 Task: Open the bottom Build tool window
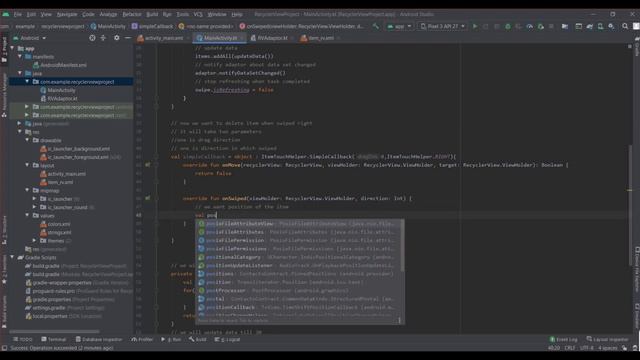[x=198, y=339]
